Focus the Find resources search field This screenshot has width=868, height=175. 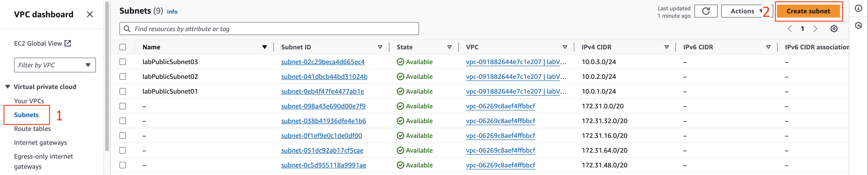pos(269,29)
